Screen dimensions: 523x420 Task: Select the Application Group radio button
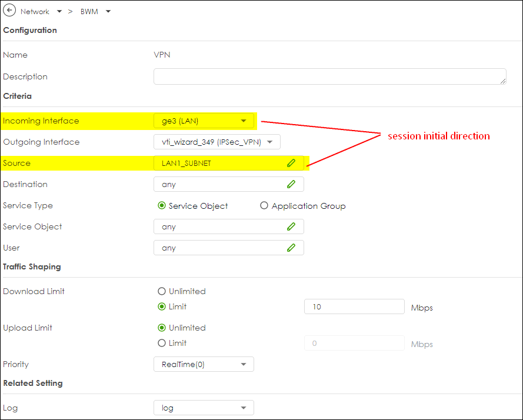[264, 205]
